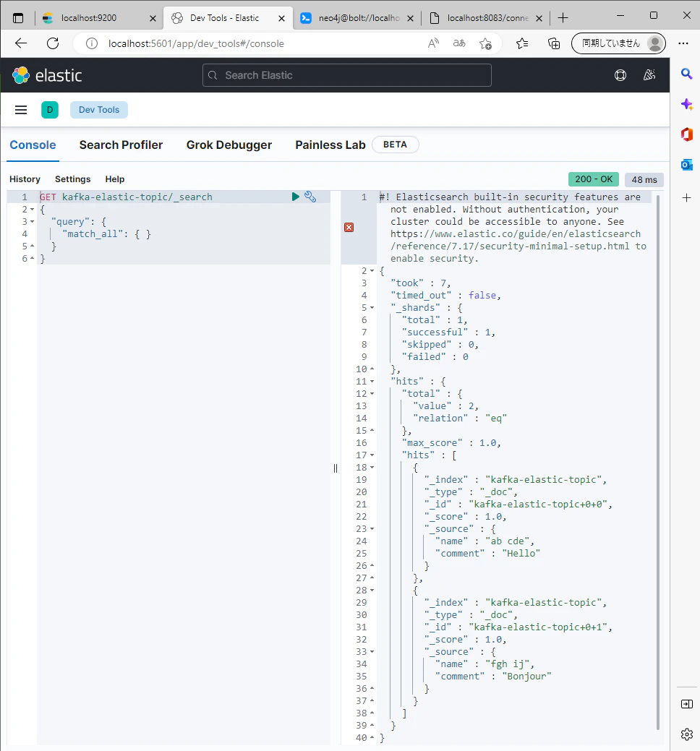700x751 pixels.
Task: Open the newsfeed celebration icon
Action: (649, 75)
